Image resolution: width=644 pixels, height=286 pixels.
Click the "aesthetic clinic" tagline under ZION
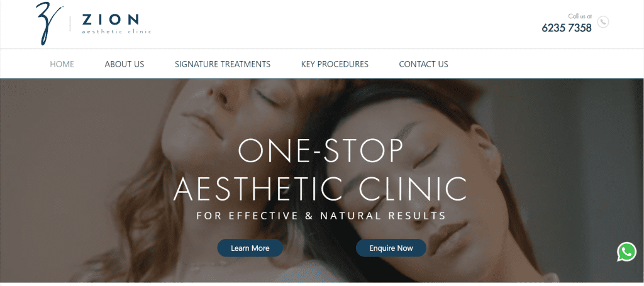click(x=116, y=31)
